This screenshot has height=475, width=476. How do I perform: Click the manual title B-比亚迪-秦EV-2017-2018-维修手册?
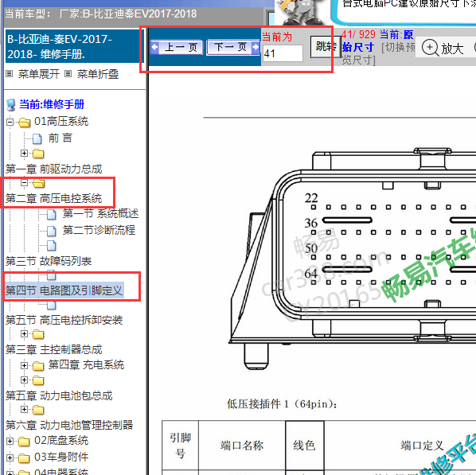60,46
